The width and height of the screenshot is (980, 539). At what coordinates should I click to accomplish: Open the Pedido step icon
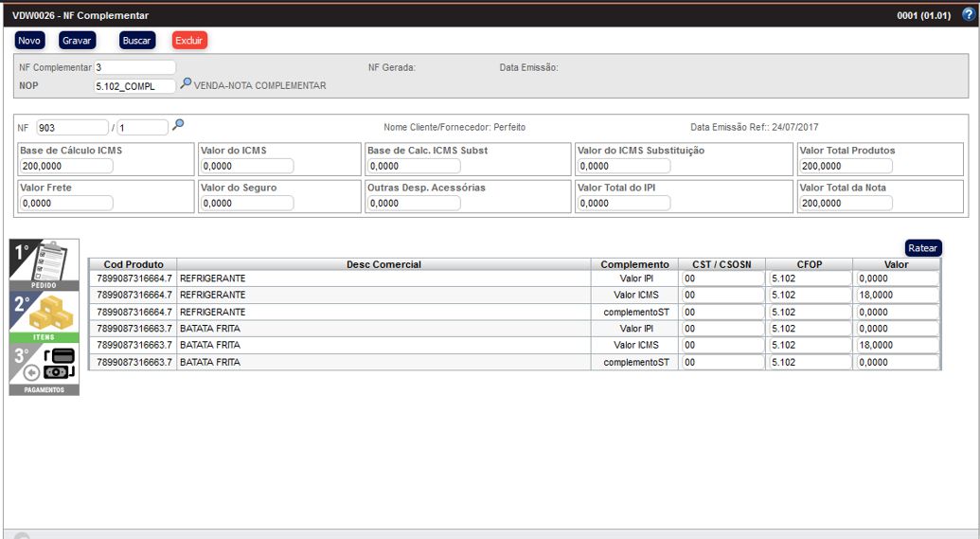tap(44, 264)
